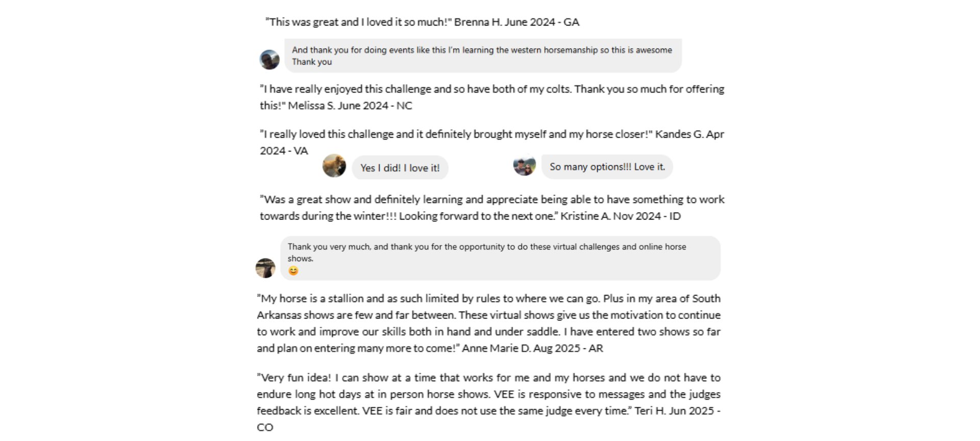Select 'So many options!!! Love it.' bubble

pyautogui.click(x=607, y=167)
